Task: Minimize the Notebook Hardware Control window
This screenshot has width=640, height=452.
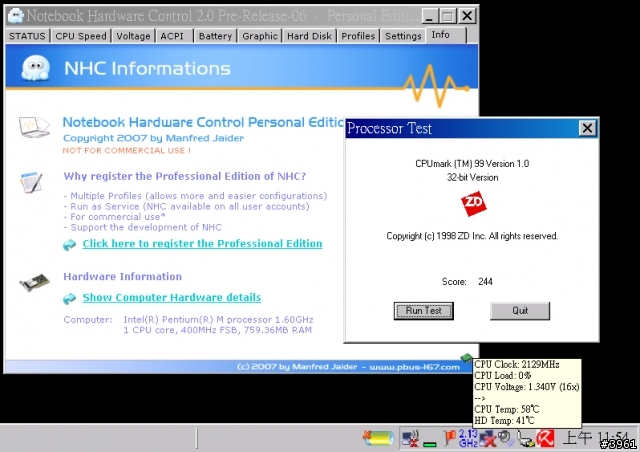Action: coord(428,16)
